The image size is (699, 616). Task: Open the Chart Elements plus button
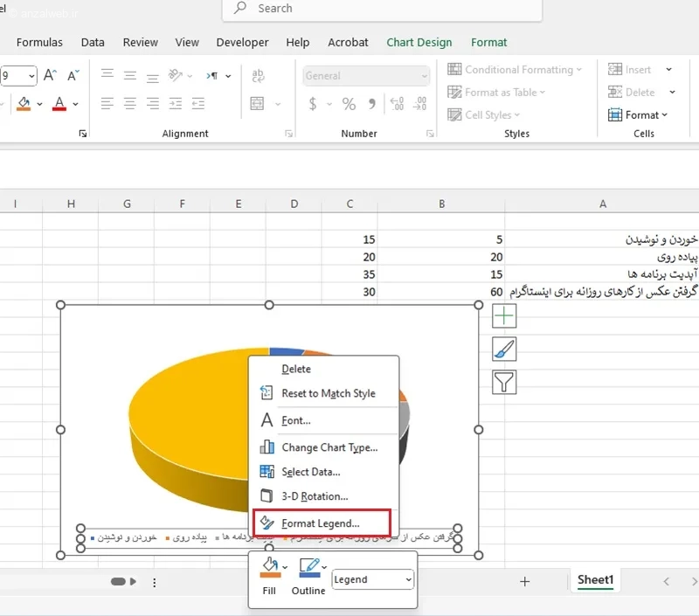pos(504,316)
